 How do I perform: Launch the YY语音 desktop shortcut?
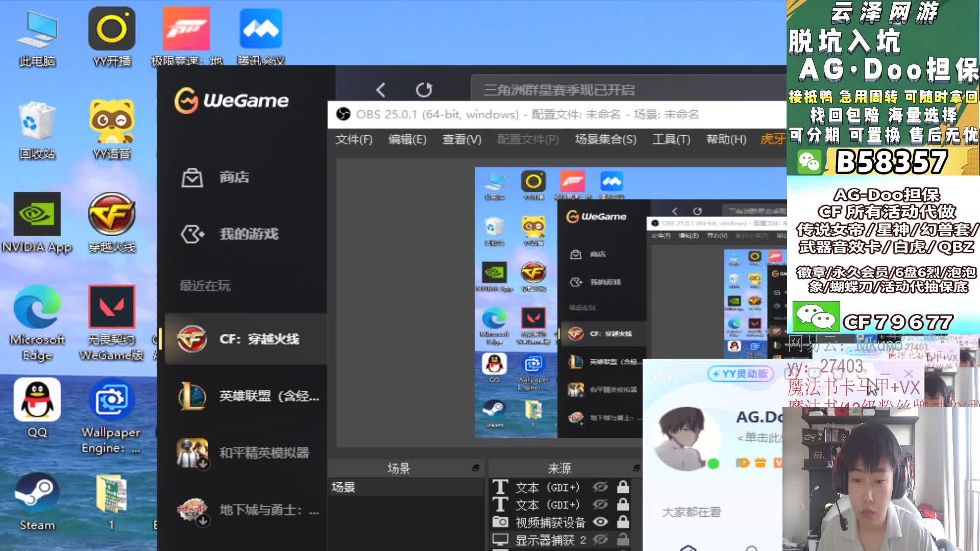tap(112, 130)
